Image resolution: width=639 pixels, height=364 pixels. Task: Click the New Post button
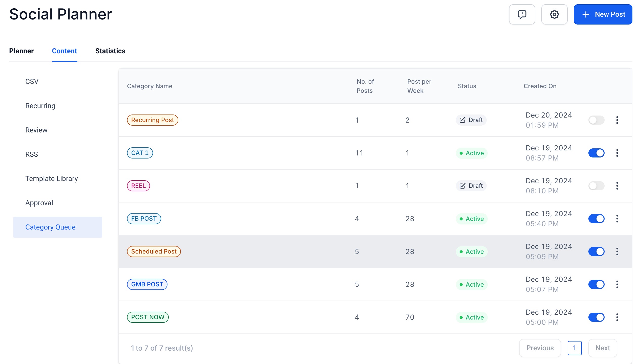tap(603, 14)
